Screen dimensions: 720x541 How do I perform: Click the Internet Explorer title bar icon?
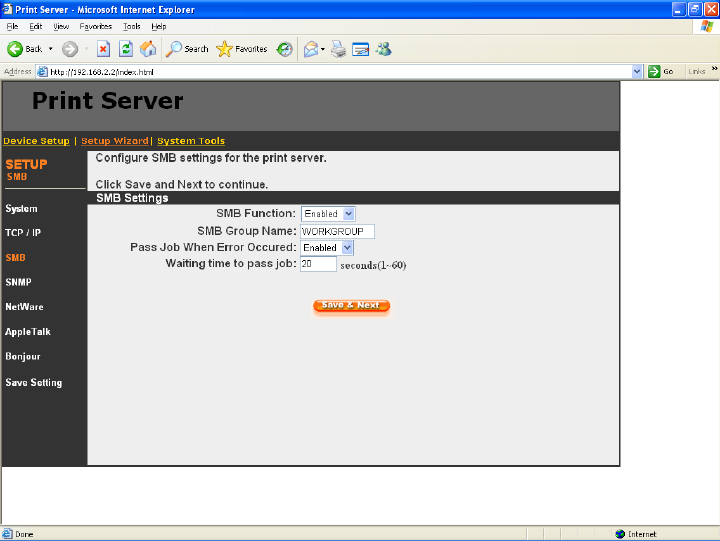click(7, 9)
